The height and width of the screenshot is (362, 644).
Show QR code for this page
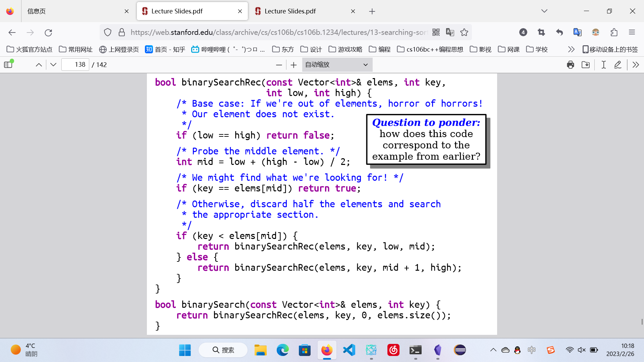point(436,32)
